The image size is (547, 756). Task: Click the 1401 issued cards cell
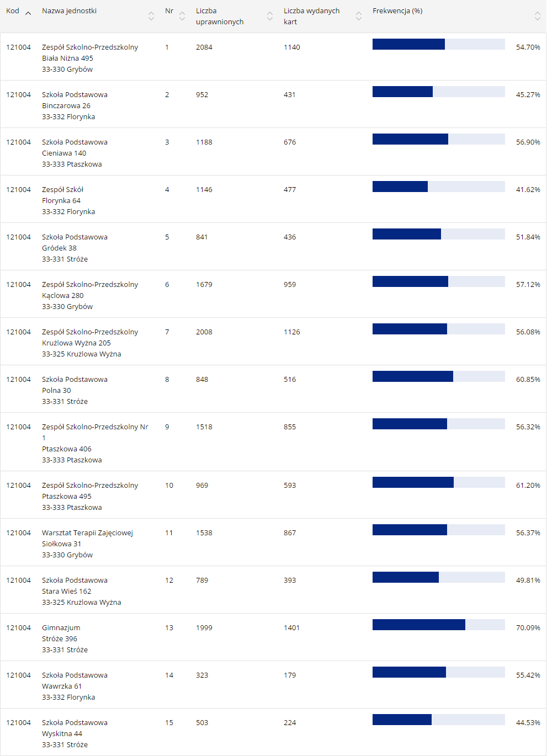coord(291,628)
